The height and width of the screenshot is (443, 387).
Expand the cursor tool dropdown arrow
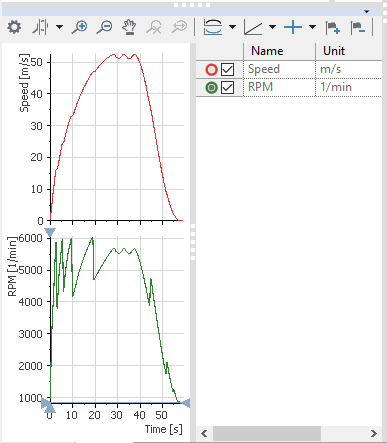point(59,27)
